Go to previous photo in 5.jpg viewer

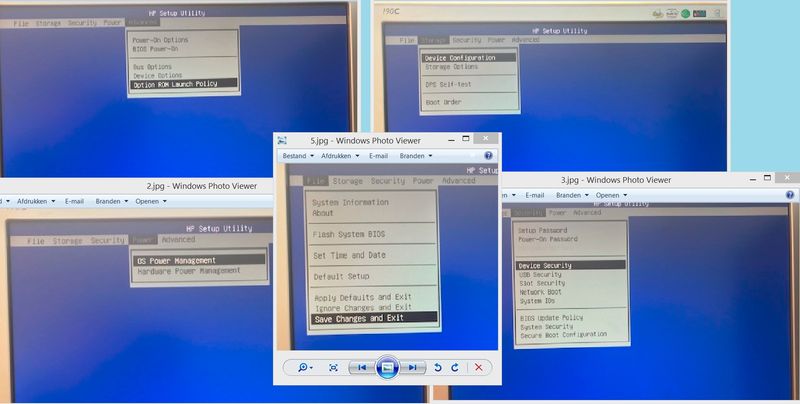[x=362, y=367]
